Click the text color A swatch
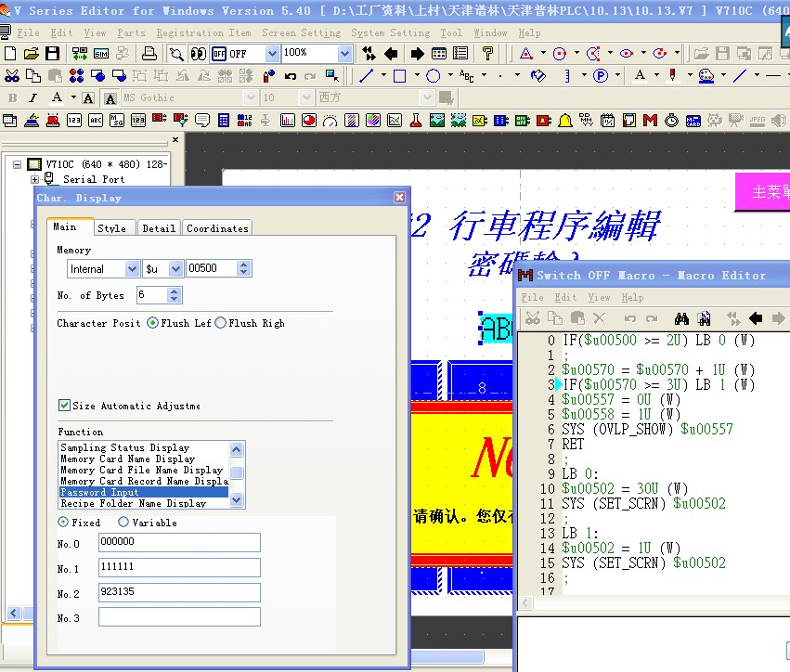The height and width of the screenshot is (672, 790). pyautogui.click(x=57, y=97)
